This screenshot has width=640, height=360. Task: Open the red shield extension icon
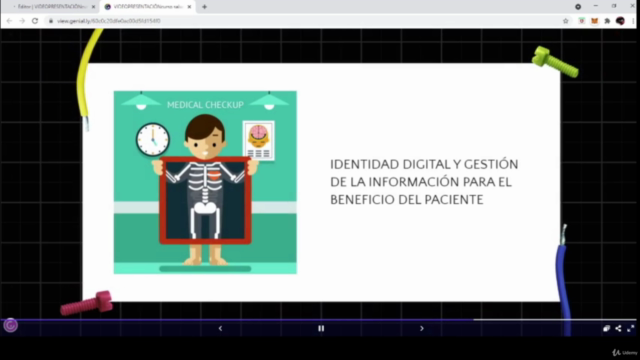[582, 21]
